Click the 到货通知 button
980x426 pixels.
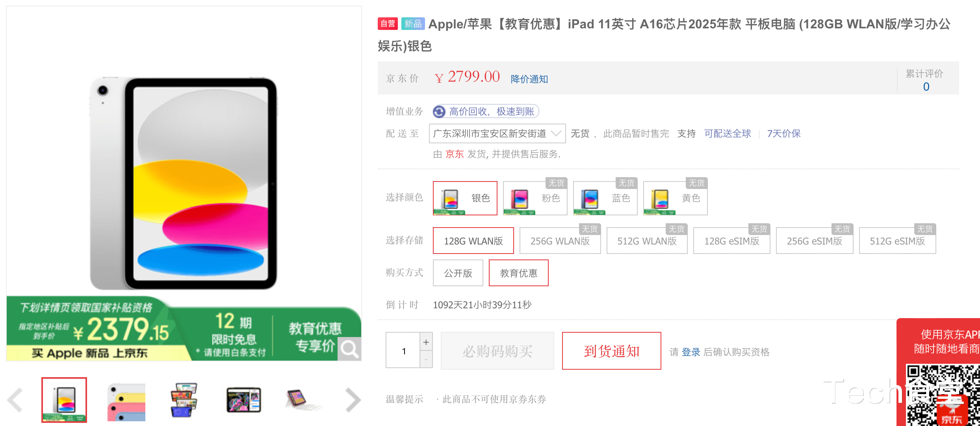[x=611, y=351]
